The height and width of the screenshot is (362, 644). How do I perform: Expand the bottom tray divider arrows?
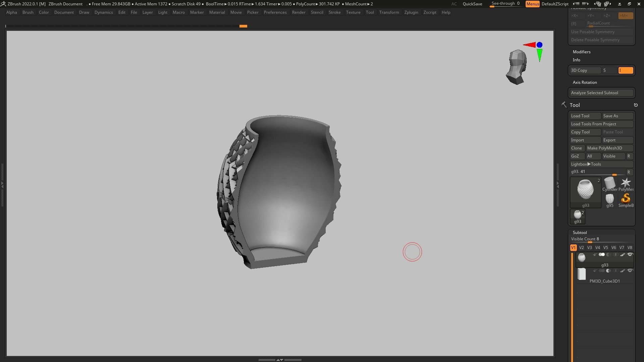pos(280,360)
